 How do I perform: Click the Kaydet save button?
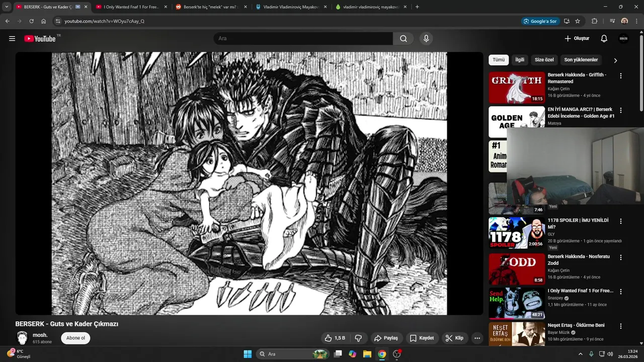[422, 338]
